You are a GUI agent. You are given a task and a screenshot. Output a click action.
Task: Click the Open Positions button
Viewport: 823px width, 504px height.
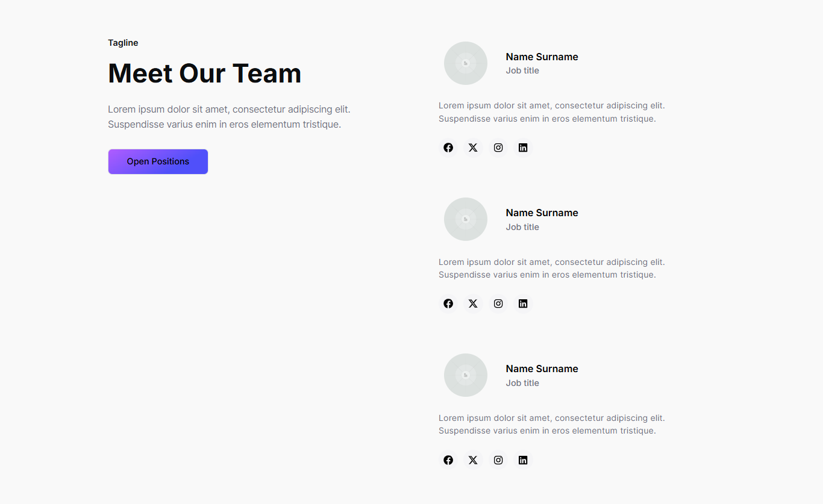(x=158, y=161)
